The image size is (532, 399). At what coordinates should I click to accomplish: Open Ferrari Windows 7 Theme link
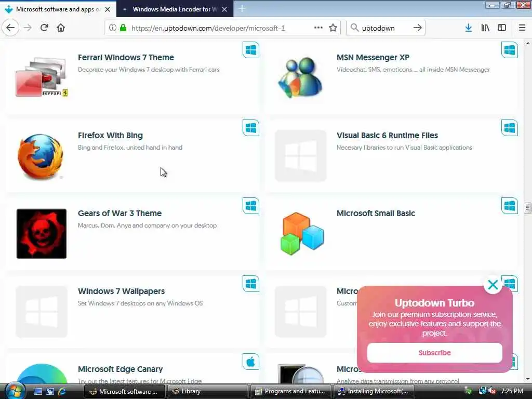tap(126, 57)
